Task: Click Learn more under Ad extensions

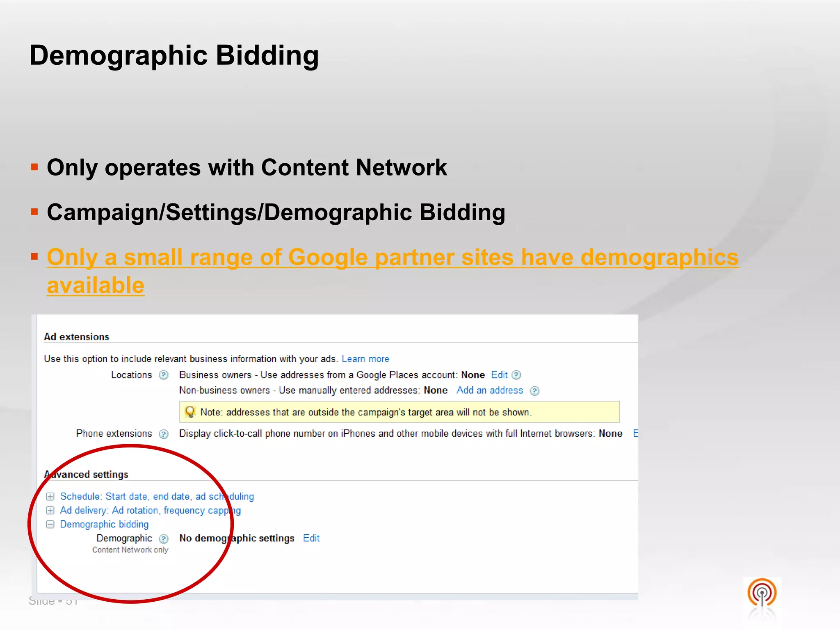Action: pos(365,359)
